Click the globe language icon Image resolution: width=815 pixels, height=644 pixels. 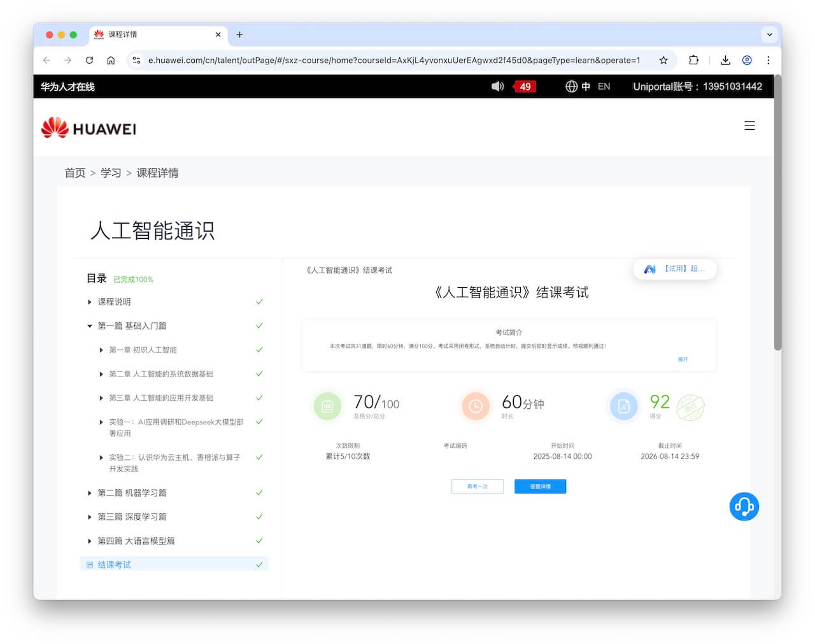(571, 87)
